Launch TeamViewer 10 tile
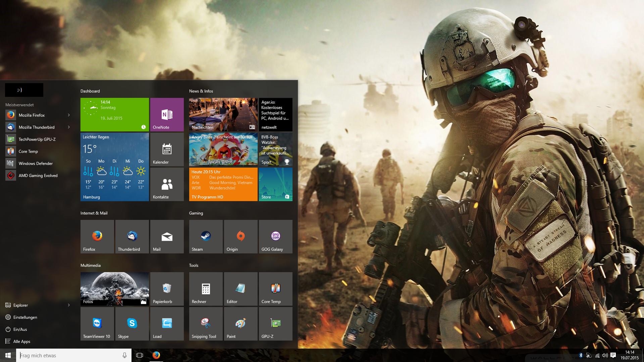 [97, 324]
